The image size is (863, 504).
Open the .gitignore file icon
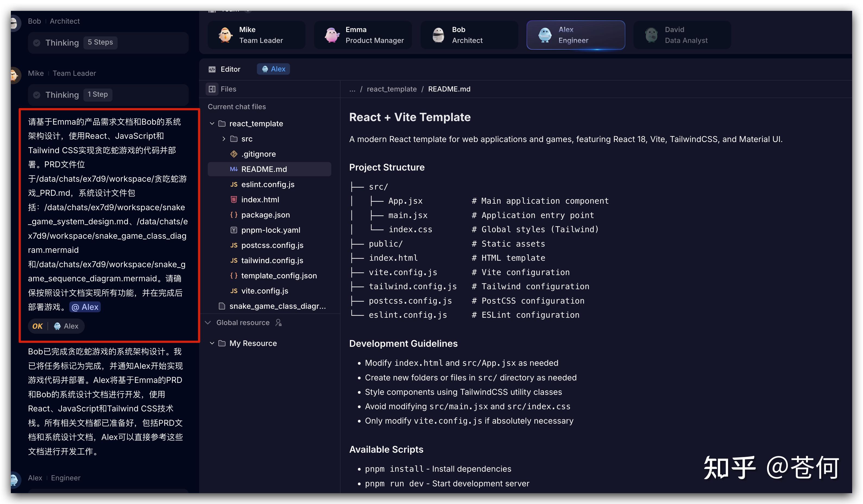click(234, 154)
